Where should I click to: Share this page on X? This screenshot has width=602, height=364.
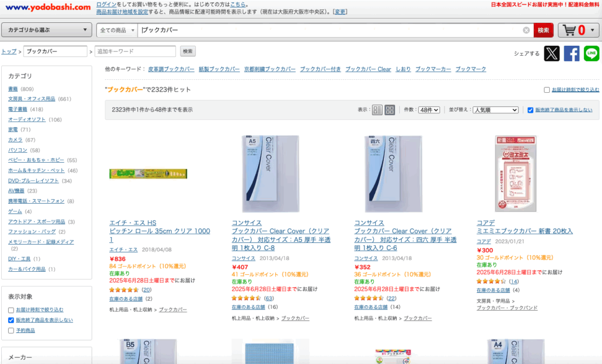point(551,53)
